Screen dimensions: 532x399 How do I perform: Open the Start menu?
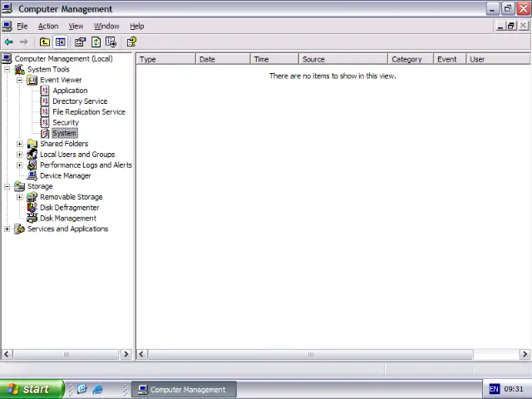(x=32, y=389)
